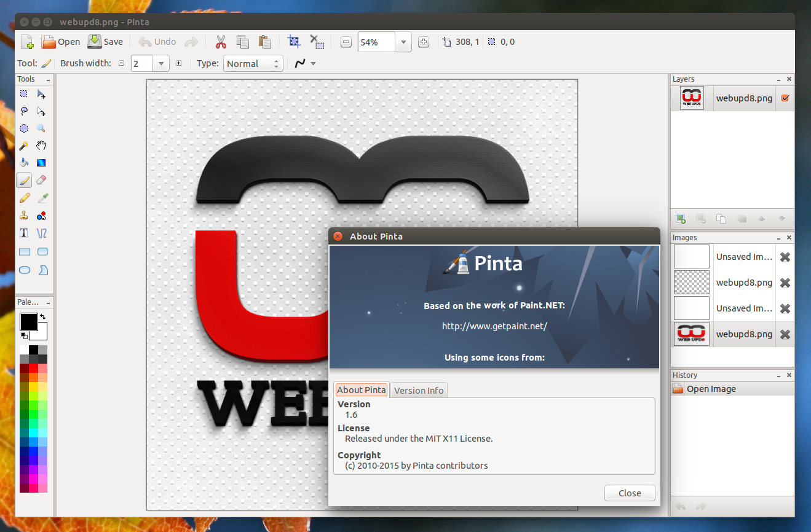Screen dimensions: 811x532
Task: Select the Rounded Rectangle tool
Action: pyautogui.click(x=42, y=252)
